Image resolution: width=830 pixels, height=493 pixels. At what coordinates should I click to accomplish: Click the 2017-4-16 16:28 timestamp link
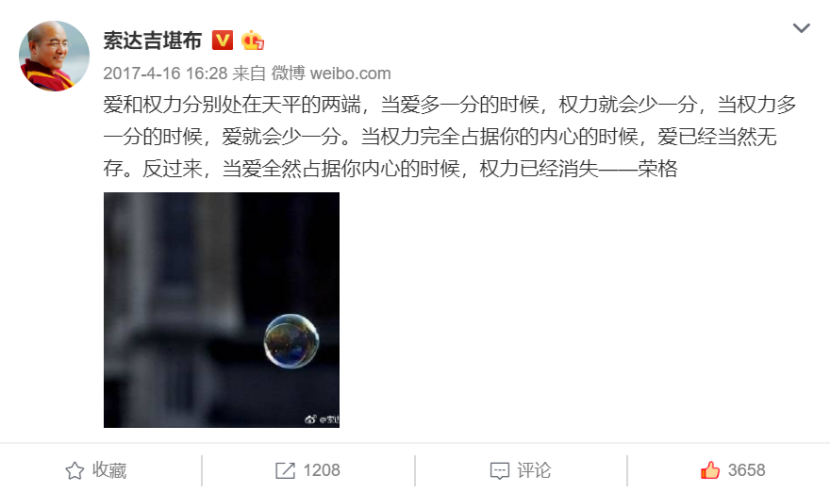(165, 73)
